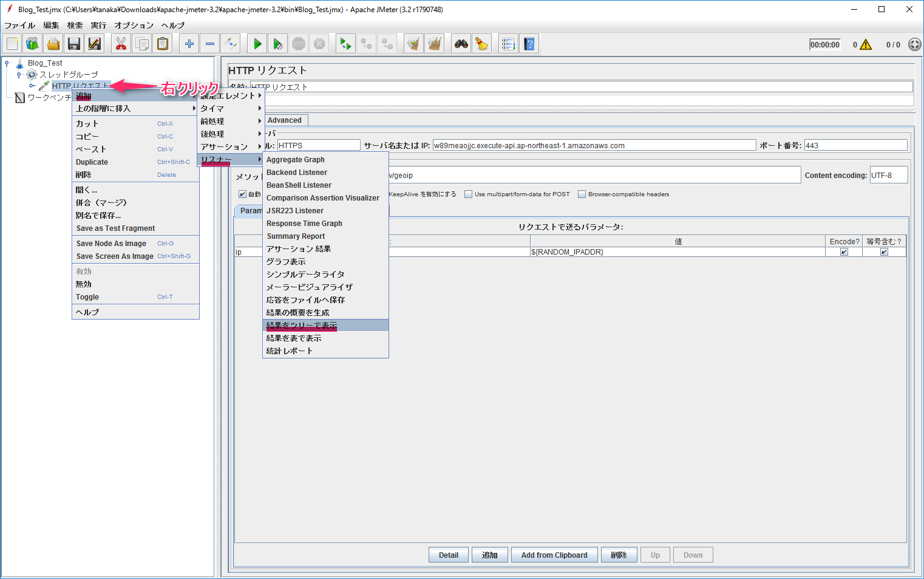Click the Detail button
This screenshot has width=924, height=579.
tap(449, 555)
